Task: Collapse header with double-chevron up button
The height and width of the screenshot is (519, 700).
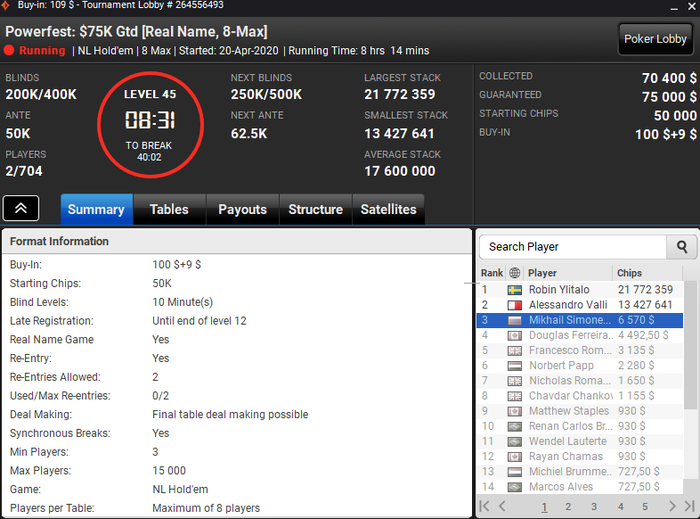Action: point(21,208)
